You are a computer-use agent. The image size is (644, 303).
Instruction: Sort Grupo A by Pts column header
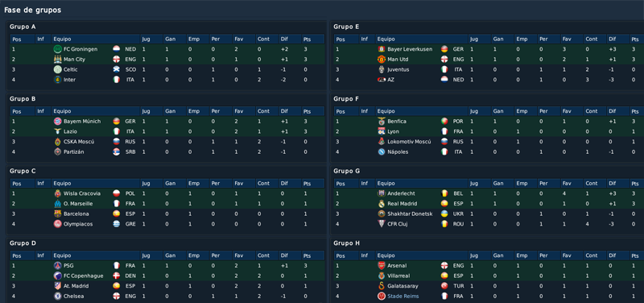[x=312, y=39]
